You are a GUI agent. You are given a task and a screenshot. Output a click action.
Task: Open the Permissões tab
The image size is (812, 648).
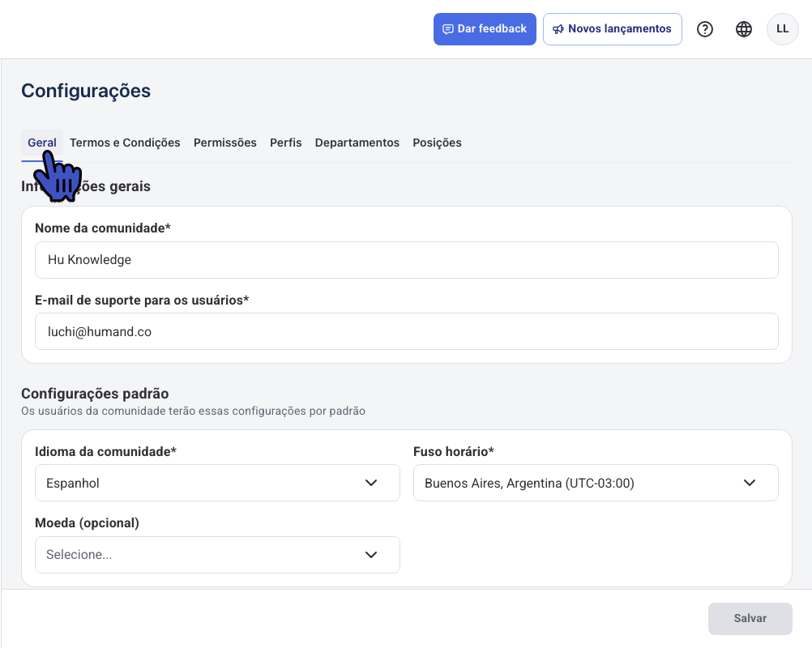(x=224, y=143)
